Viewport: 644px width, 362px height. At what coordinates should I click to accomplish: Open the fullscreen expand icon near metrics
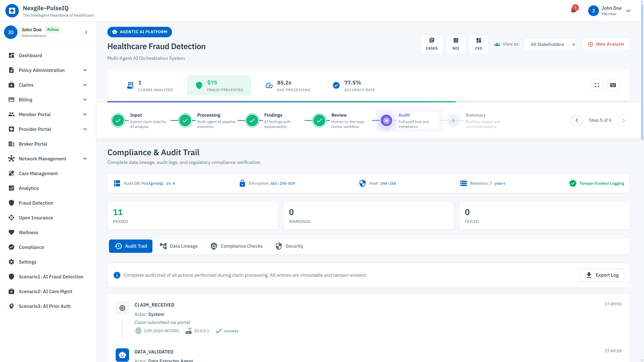pos(597,85)
